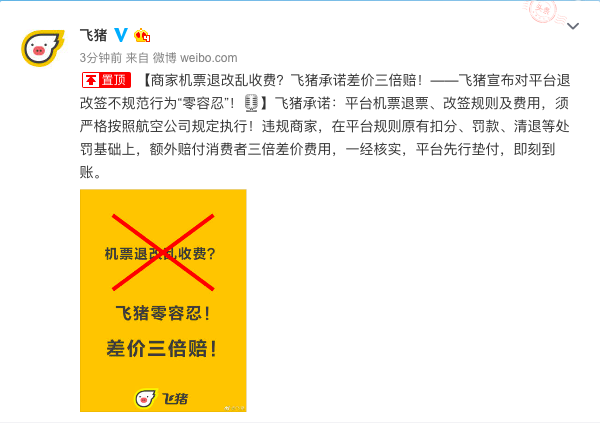Screen dimensions: 600x426
Task: Open the 飞猪 pig avatar profile picture
Action: click(42, 48)
